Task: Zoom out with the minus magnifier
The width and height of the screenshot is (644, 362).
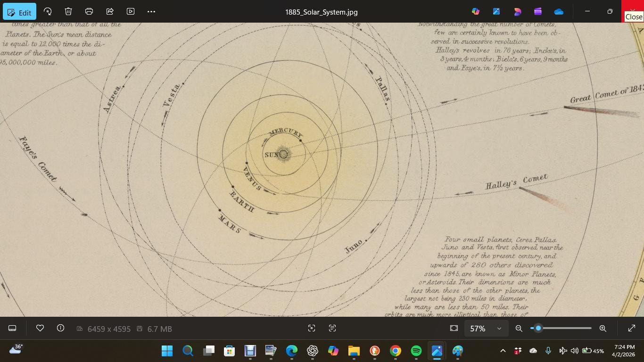Action: click(x=519, y=328)
